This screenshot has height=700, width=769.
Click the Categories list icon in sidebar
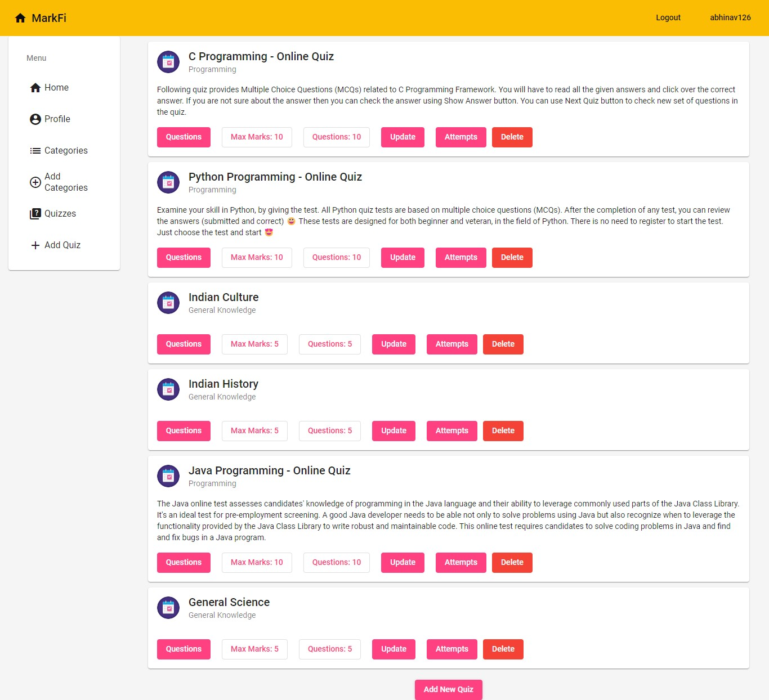[x=35, y=151]
